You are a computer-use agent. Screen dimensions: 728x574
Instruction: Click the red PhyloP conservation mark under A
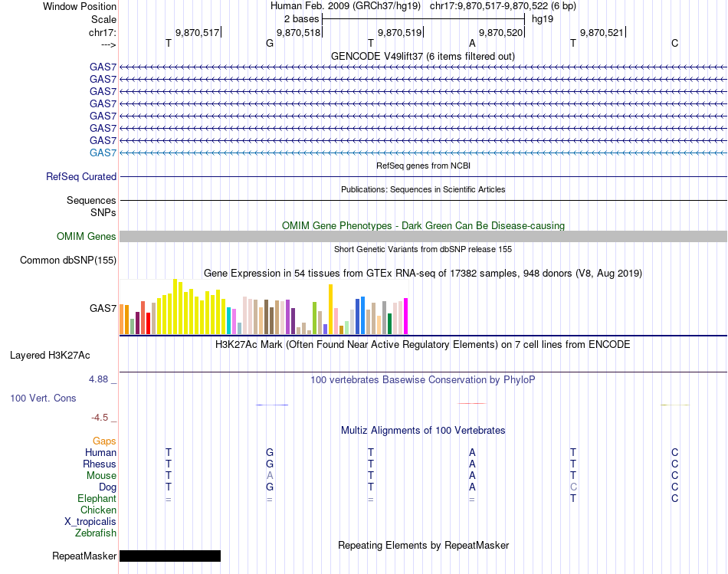[472, 404]
